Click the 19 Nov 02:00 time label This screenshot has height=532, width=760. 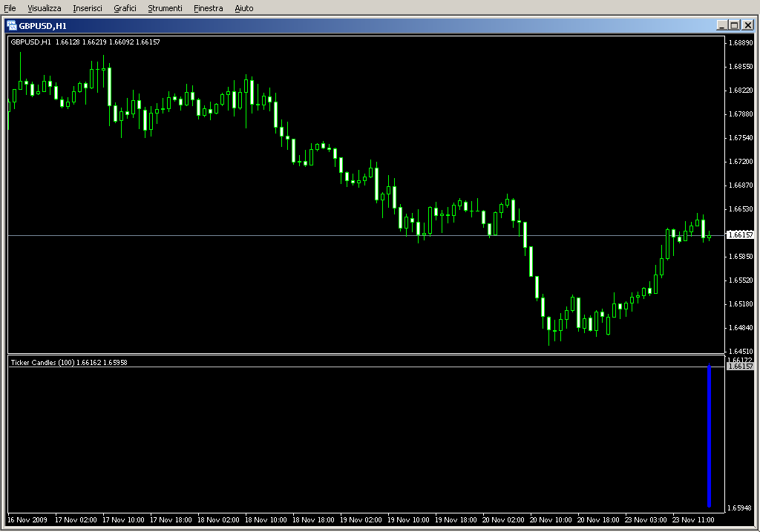pyautogui.click(x=361, y=520)
